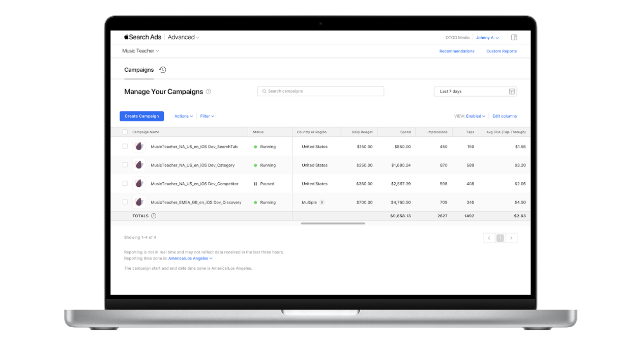Viewport: 644px width, 342px height.
Task: Select the checkbox for the Discovery campaign
Action: pyautogui.click(x=125, y=202)
